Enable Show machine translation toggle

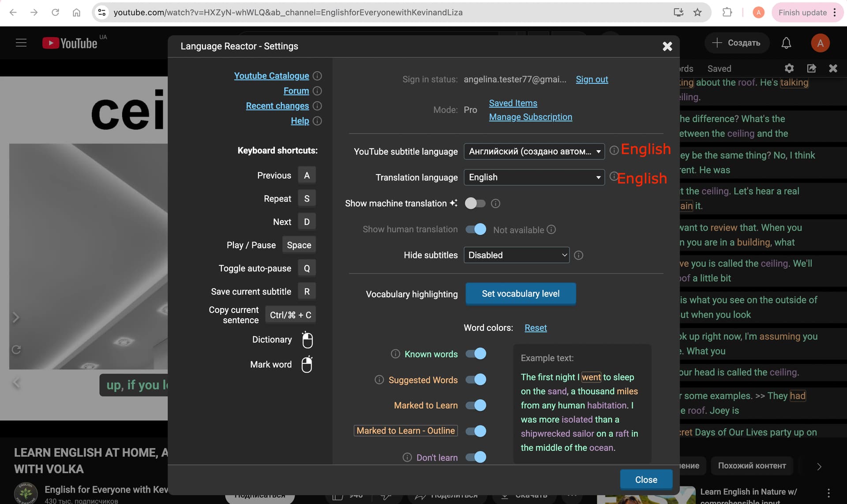[x=476, y=203]
